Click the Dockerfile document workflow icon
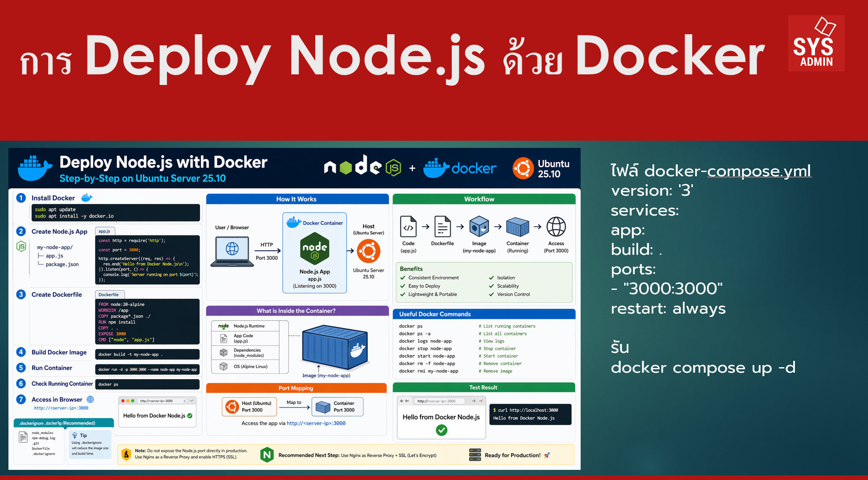The width and height of the screenshot is (868, 480). [x=442, y=227]
